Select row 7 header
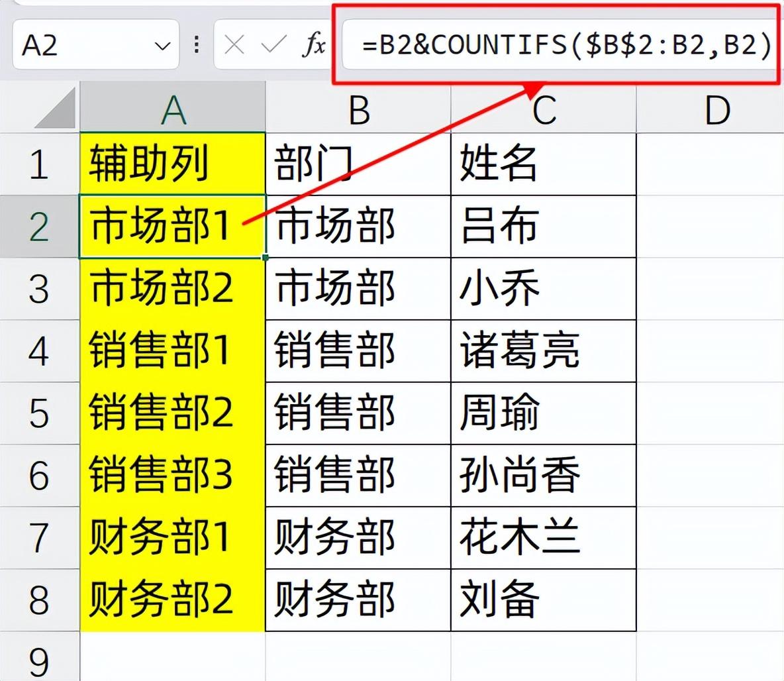The image size is (784, 681). (x=40, y=538)
